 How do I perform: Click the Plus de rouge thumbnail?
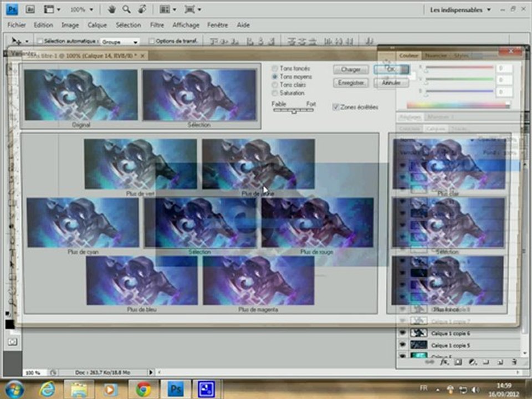point(318,223)
